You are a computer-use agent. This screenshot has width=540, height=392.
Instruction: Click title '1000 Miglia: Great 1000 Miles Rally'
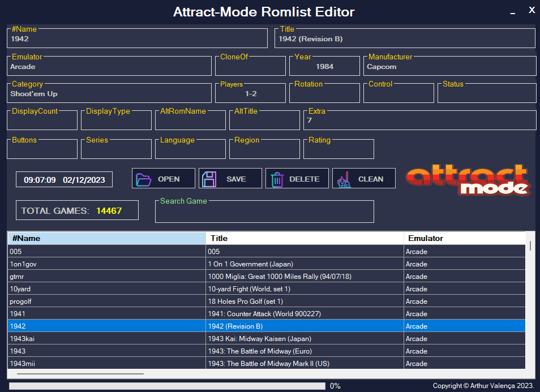[280, 277]
